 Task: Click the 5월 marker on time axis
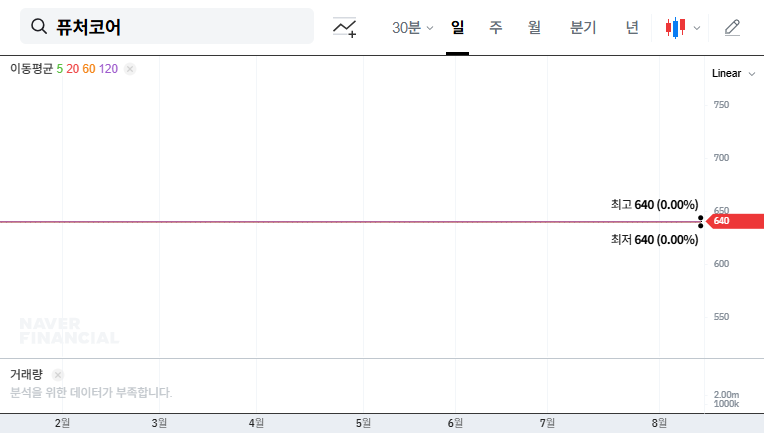pos(363,423)
